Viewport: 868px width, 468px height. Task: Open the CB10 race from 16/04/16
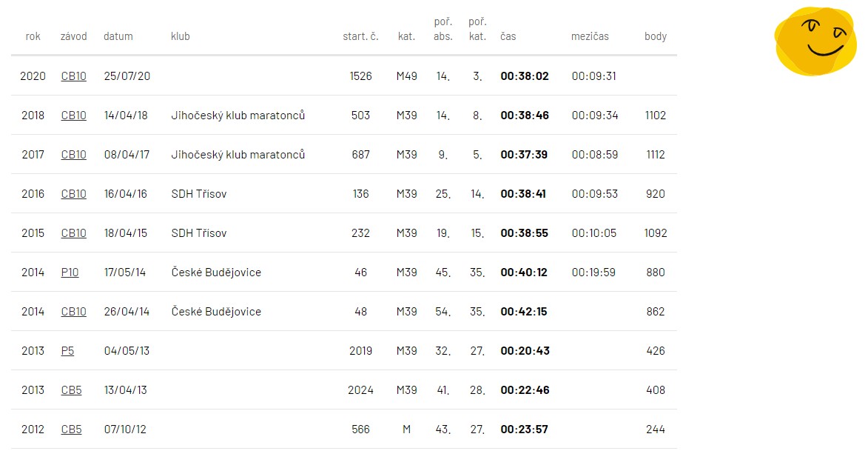coord(73,194)
